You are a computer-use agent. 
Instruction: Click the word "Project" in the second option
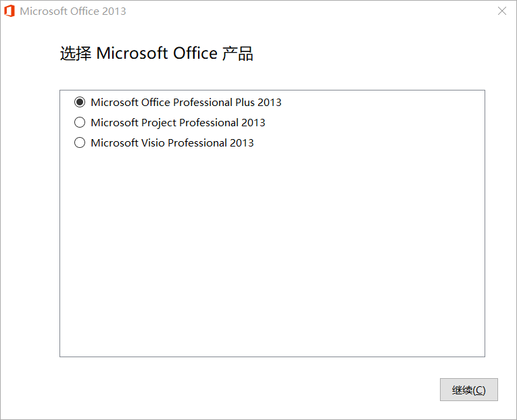pos(159,123)
